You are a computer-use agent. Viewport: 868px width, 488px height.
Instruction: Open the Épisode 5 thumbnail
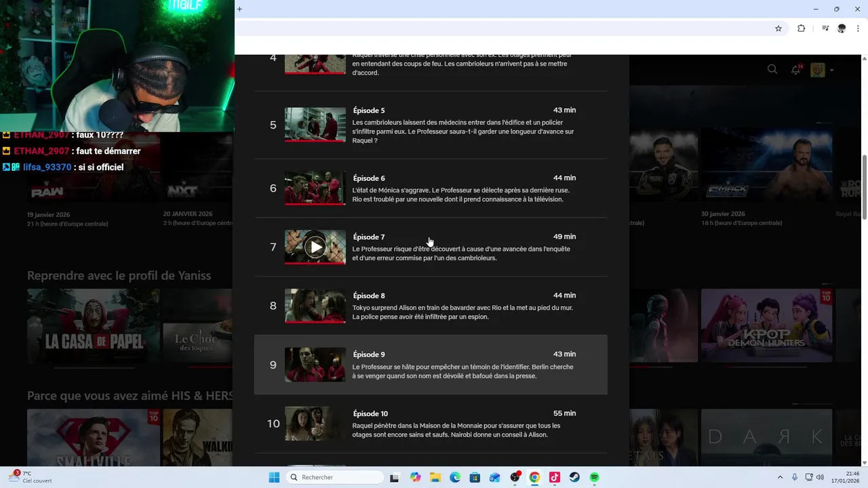(x=315, y=125)
